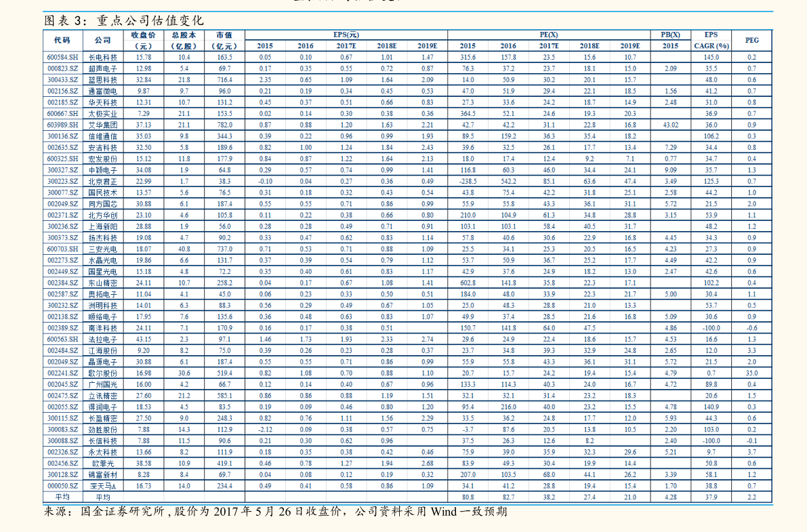Click company name 长盈精密

pyautogui.click(x=102, y=418)
